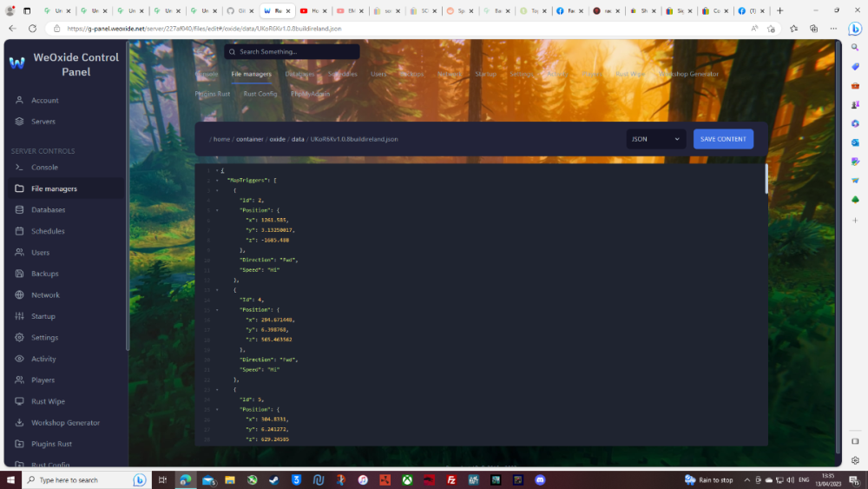Open Settings via its sidebar gear icon

19,337
